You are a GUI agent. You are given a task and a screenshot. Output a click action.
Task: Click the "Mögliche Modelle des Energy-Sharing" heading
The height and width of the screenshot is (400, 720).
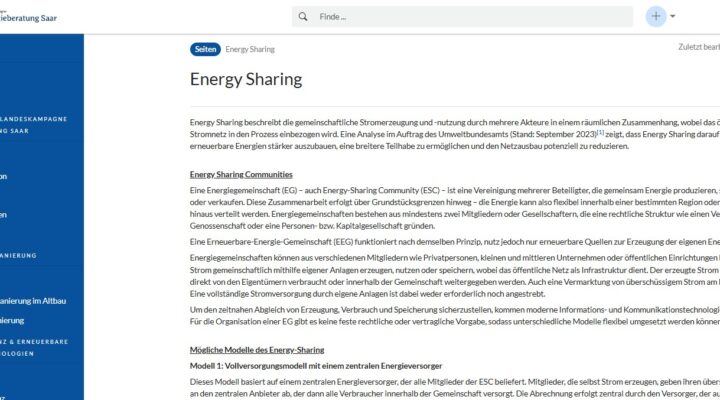point(257,350)
